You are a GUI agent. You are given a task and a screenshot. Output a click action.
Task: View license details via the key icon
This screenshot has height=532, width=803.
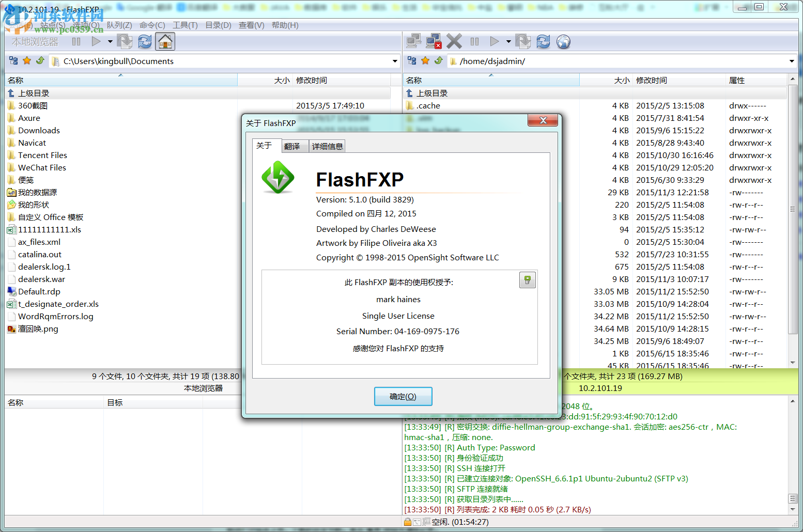tap(527, 280)
